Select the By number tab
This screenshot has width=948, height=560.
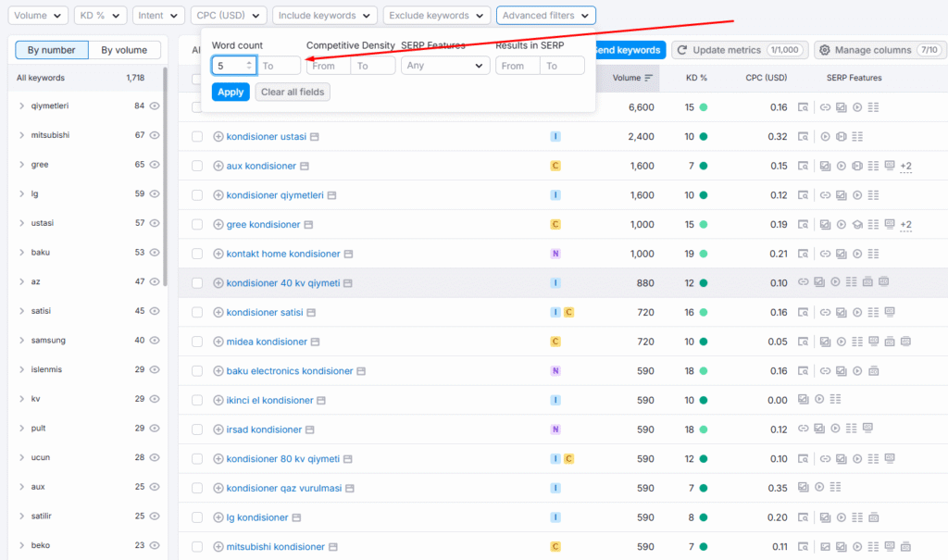[x=52, y=50]
